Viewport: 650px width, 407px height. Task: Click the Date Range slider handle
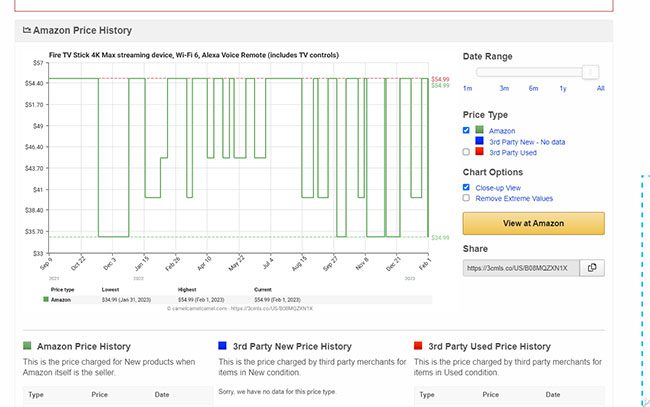point(591,72)
